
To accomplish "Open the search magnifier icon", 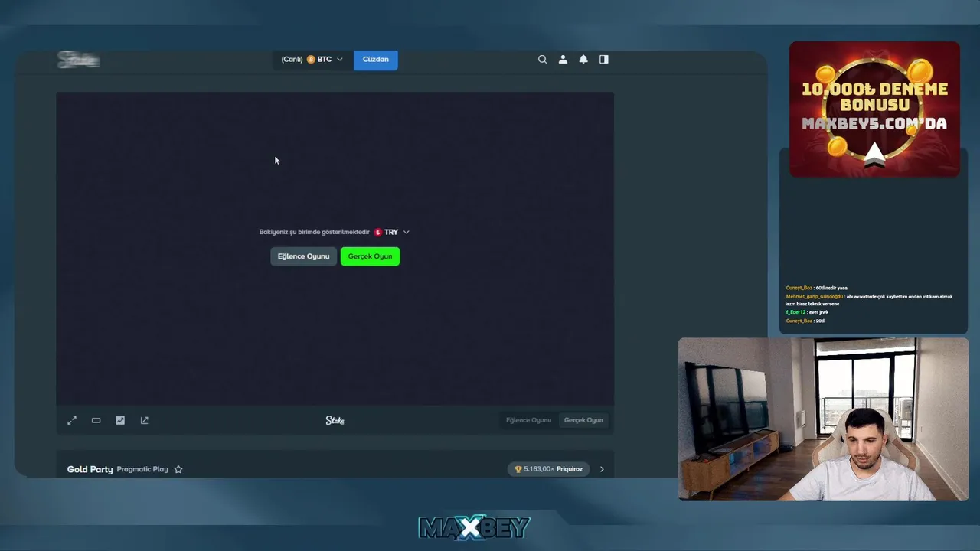I will point(542,59).
